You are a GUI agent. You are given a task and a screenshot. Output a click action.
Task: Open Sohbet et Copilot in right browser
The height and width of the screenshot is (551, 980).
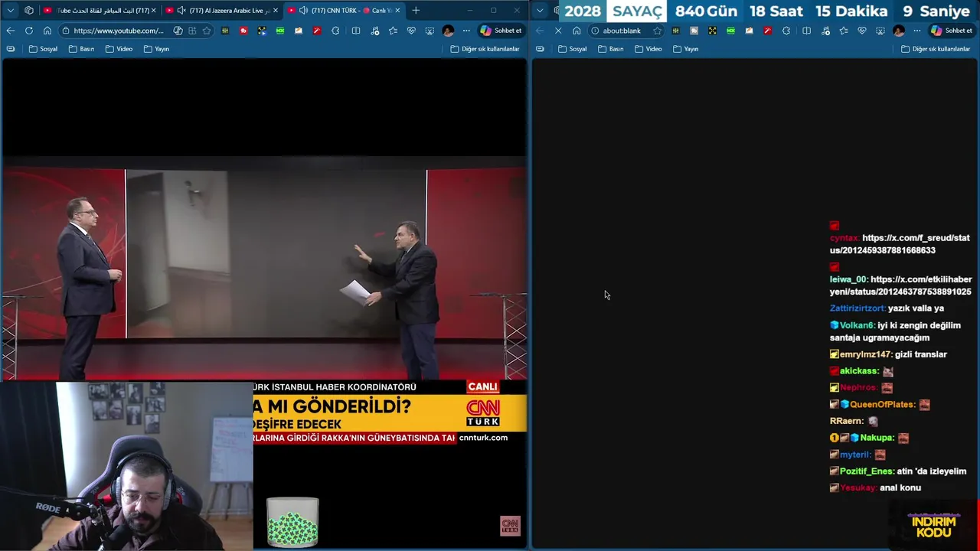pyautogui.click(x=952, y=31)
